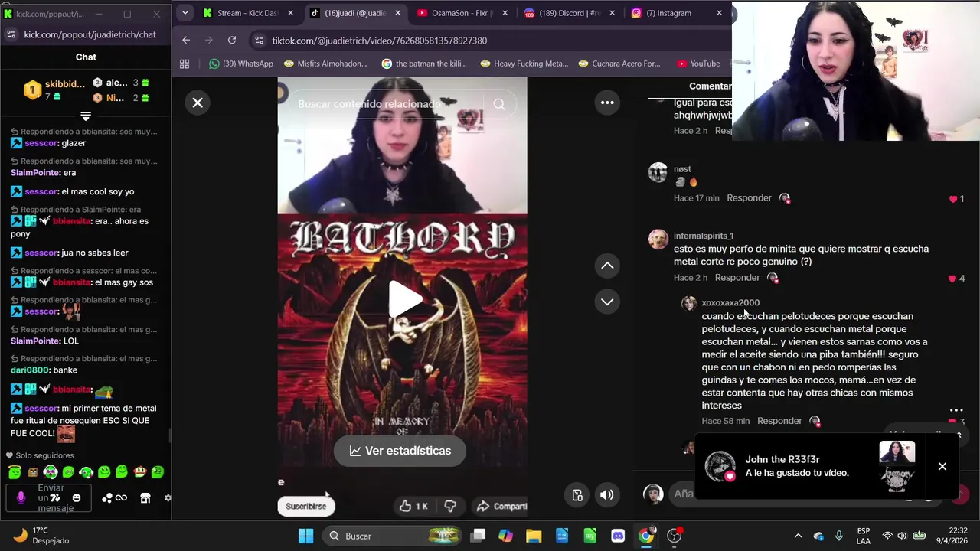Reply to nøst comment

point(749,198)
